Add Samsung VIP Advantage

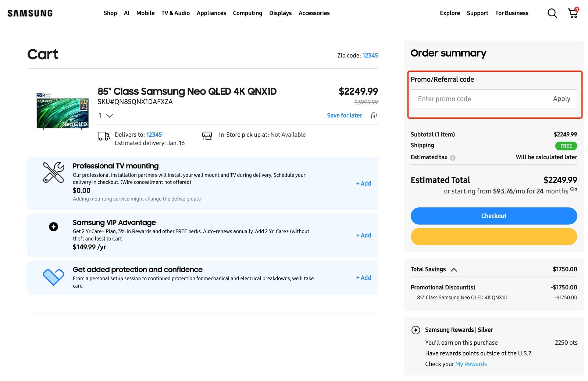tap(363, 236)
